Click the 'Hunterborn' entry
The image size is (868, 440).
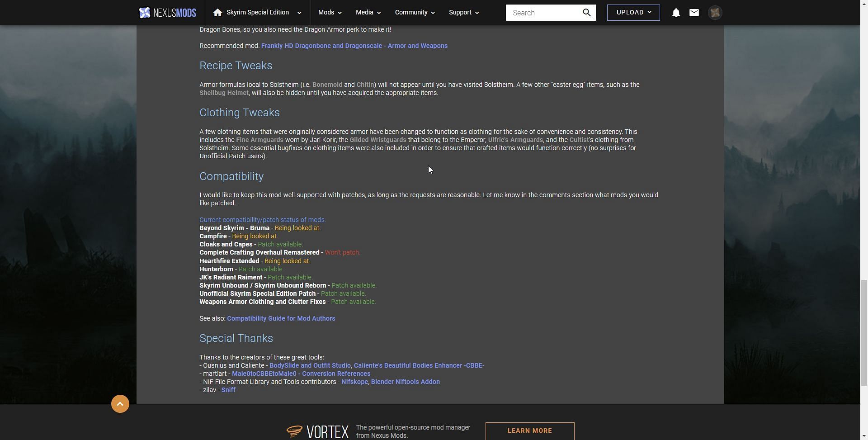coord(216,269)
